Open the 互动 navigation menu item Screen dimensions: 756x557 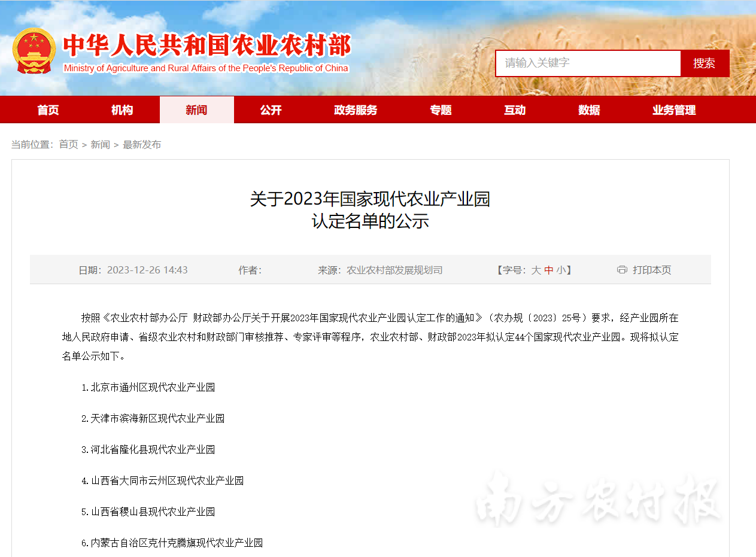(515, 110)
